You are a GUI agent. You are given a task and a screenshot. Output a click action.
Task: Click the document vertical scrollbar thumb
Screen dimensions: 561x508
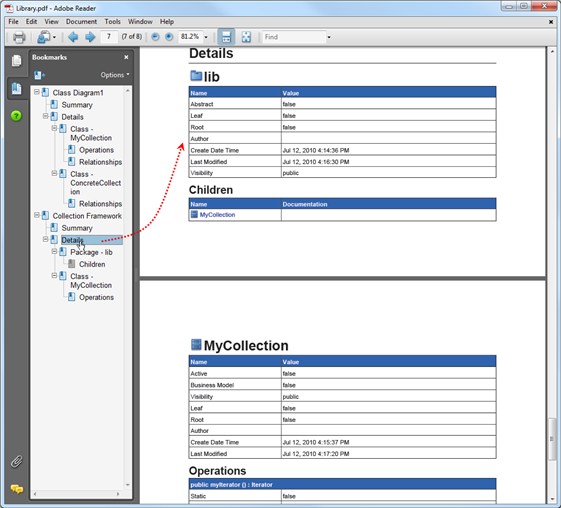pyautogui.click(x=552, y=439)
